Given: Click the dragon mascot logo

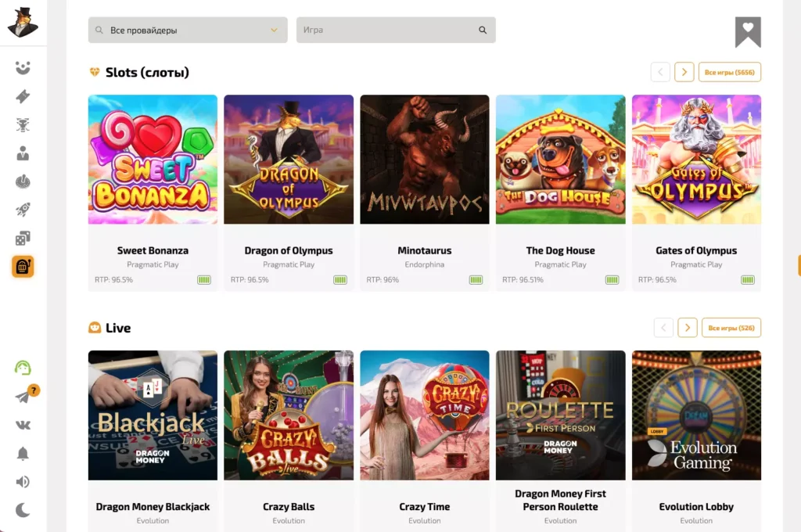Looking at the screenshot, I should pyautogui.click(x=23, y=22).
